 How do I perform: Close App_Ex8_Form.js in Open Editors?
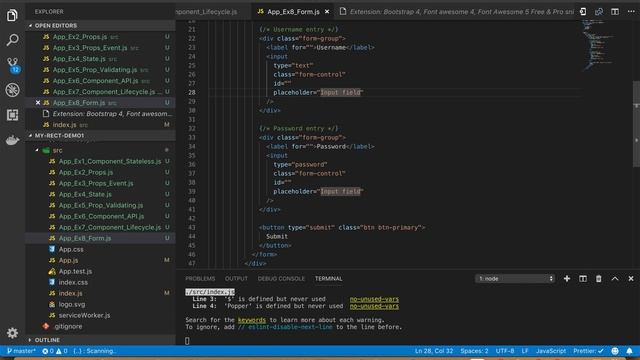coord(38,102)
